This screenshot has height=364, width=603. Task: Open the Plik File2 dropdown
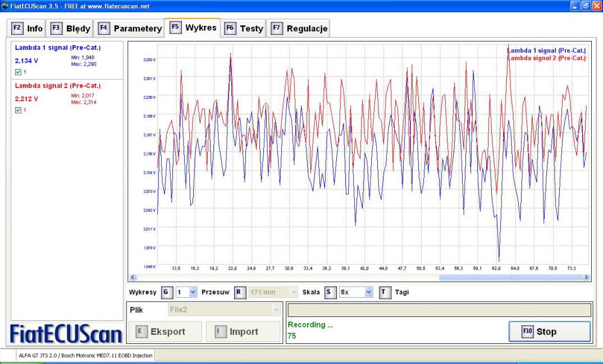275,310
